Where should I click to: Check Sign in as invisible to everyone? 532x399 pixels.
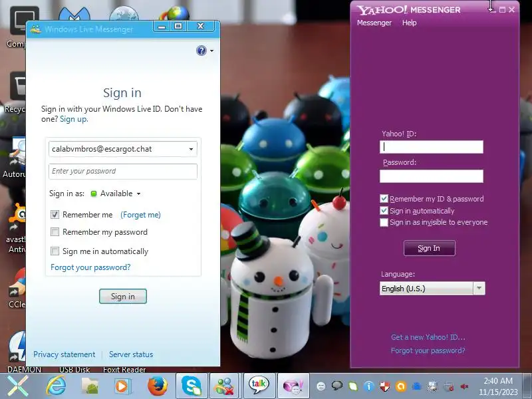coord(384,222)
